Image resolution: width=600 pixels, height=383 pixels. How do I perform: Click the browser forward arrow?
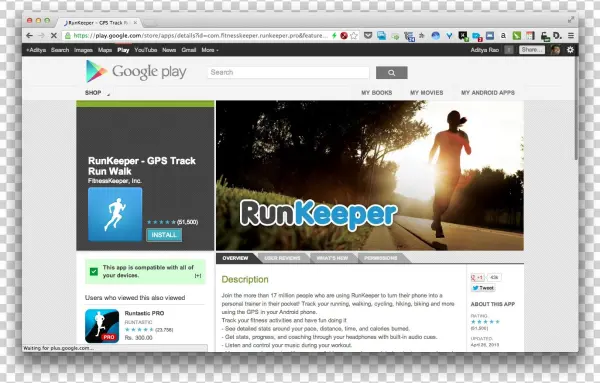(x=41, y=36)
